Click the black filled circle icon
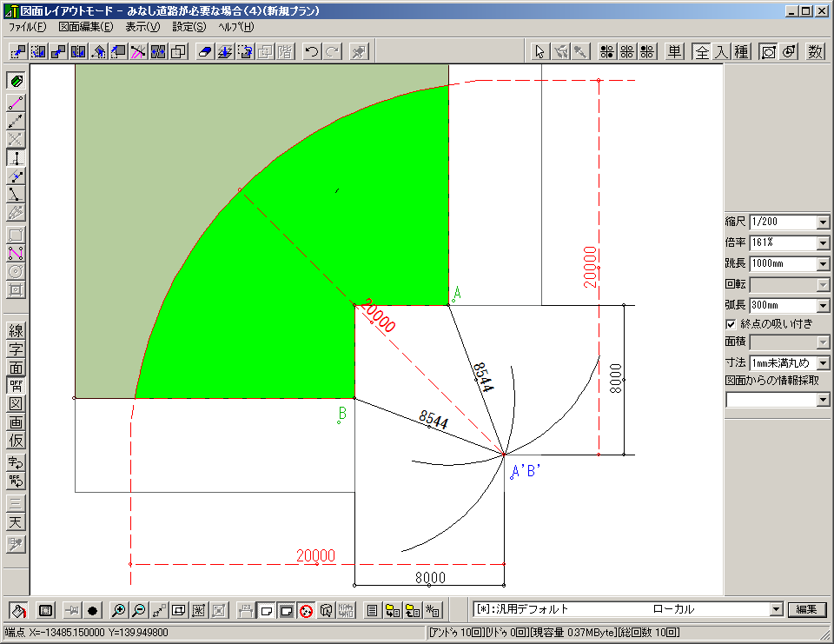834x644 pixels. tap(92, 610)
